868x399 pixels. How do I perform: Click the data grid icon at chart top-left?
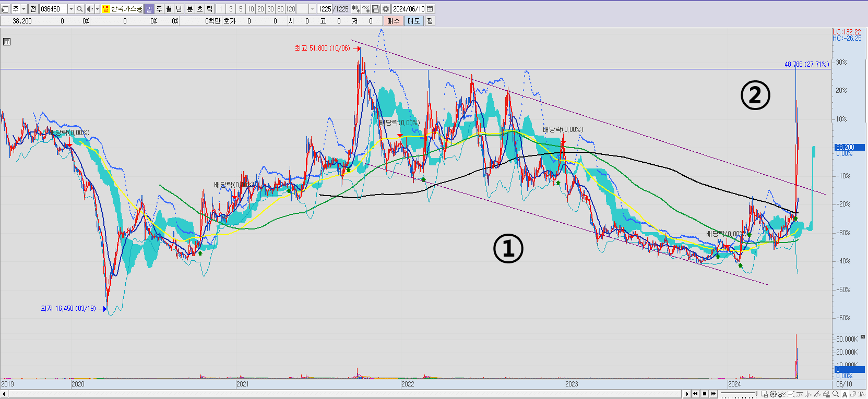coord(7,42)
